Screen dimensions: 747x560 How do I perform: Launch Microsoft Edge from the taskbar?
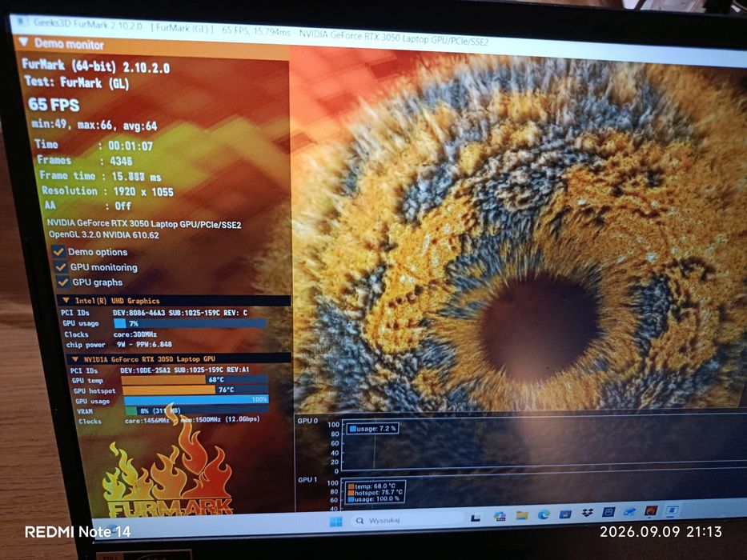544,514
